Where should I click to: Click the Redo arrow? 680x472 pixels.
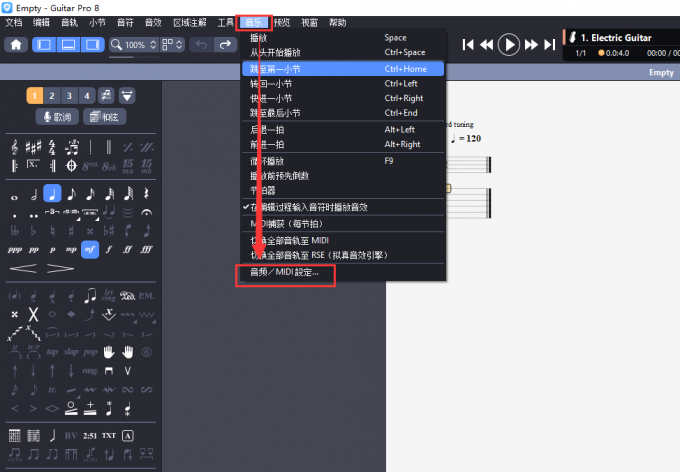pos(225,44)
